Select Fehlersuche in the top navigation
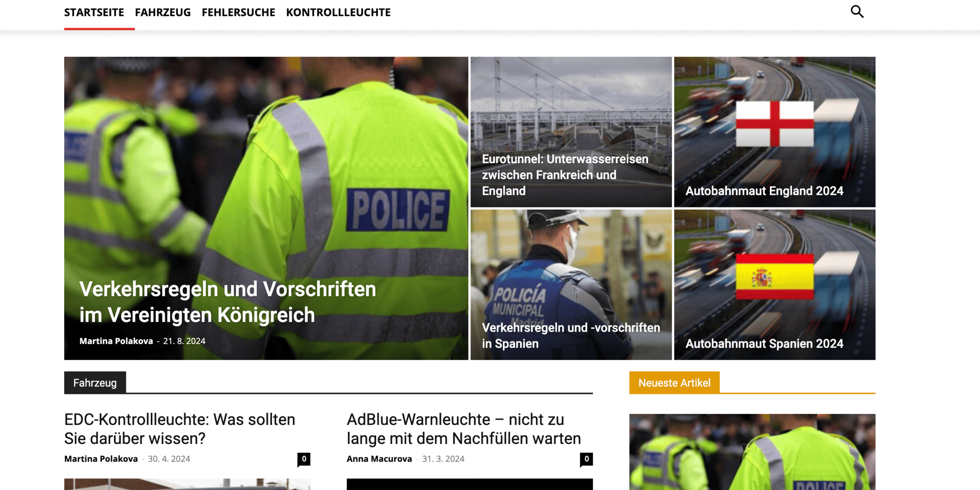Screen dimensions: 980x490 (238, 12)
